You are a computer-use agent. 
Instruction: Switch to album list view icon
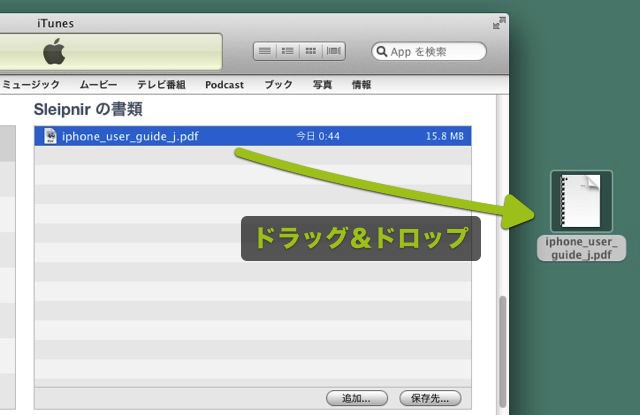pos(288,51)
